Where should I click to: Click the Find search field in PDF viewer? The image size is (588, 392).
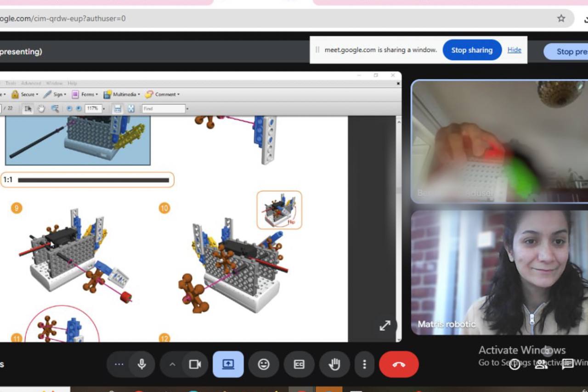point(163,108)
